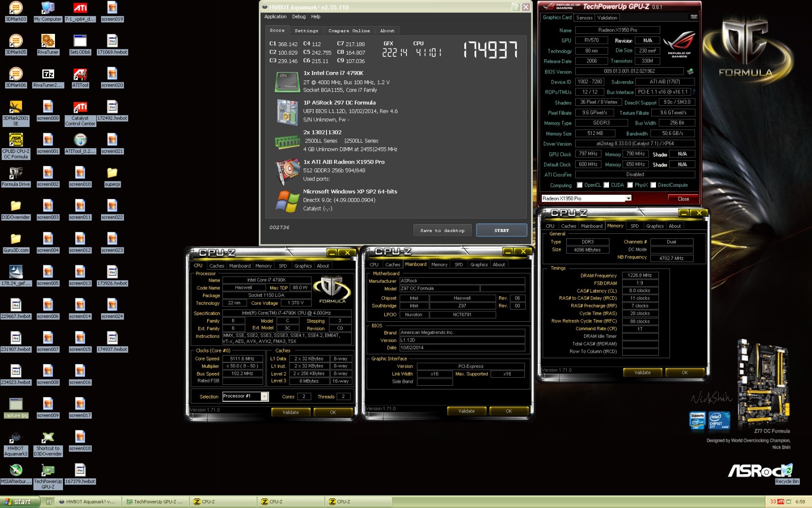812x508 pixels.
Task: Select the capture.jpg desktop icon
Action: coord(16,407)
